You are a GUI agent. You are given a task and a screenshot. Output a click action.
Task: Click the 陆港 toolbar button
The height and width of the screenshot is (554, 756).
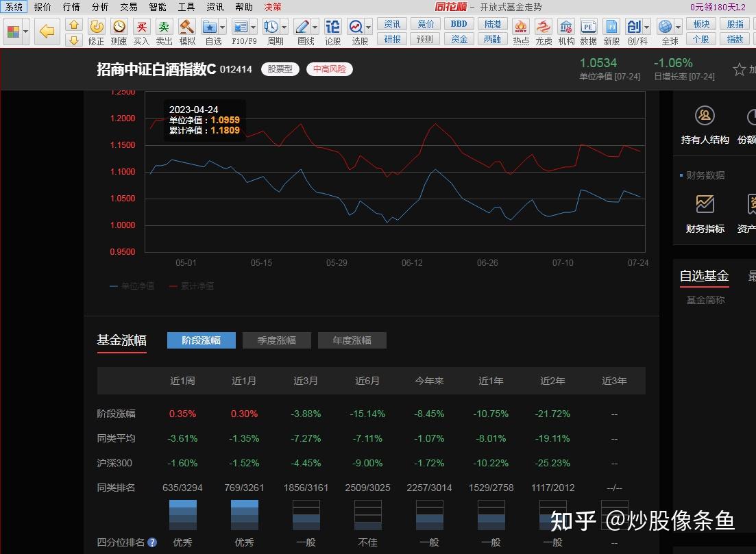tap(492, 24)
